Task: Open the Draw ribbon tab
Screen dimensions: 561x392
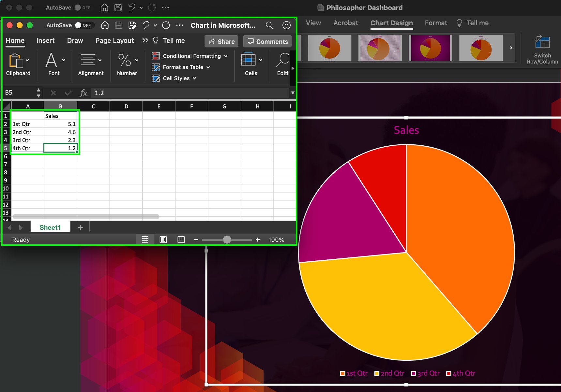Action: click(75, 40)
